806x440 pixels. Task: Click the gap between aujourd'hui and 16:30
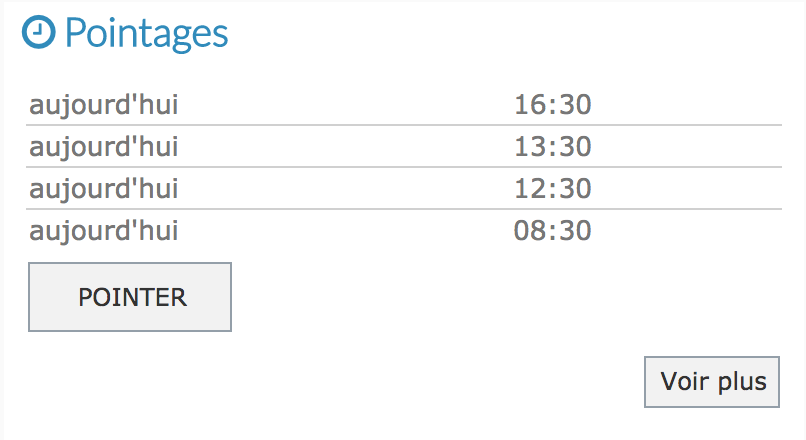346,104
